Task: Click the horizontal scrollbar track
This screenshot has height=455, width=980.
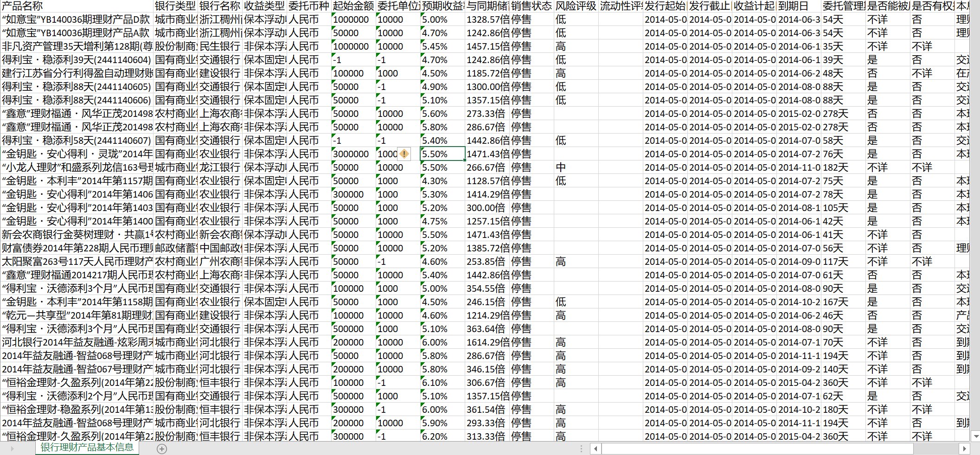Action: point(780,449)
